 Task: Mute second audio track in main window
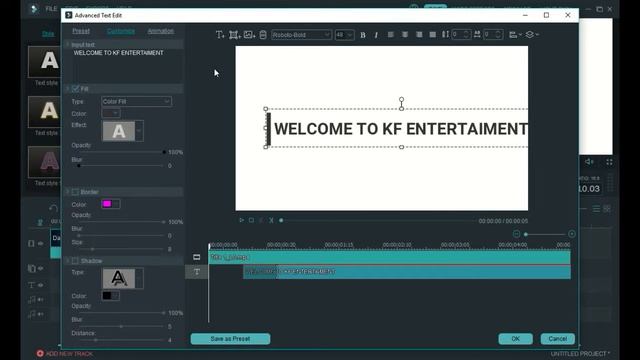(41, 314)
